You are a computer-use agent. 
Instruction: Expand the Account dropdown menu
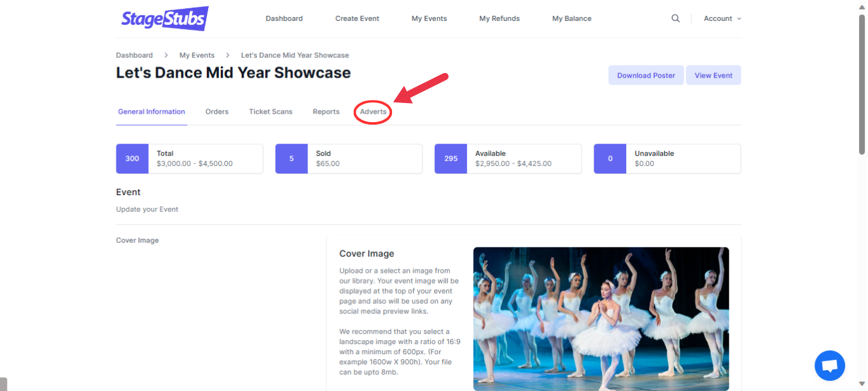(722, 18)
